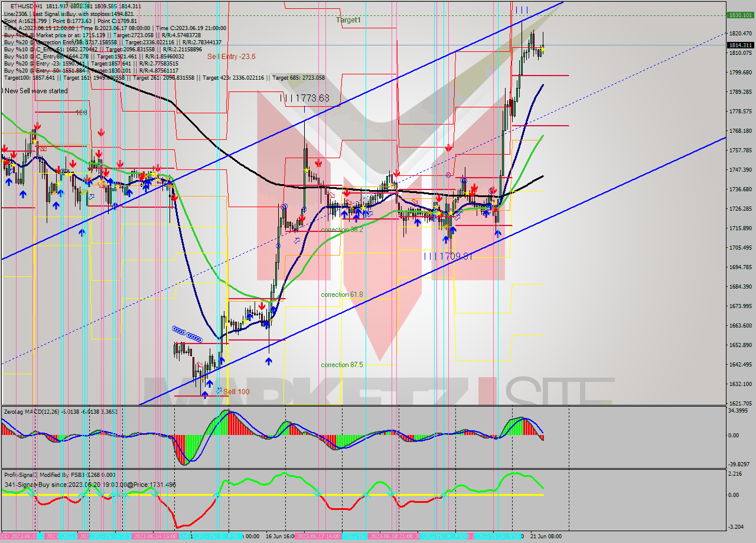Click the '16 Jun 16:0' time label
This screenshot has height=543, width=756.
280,537
